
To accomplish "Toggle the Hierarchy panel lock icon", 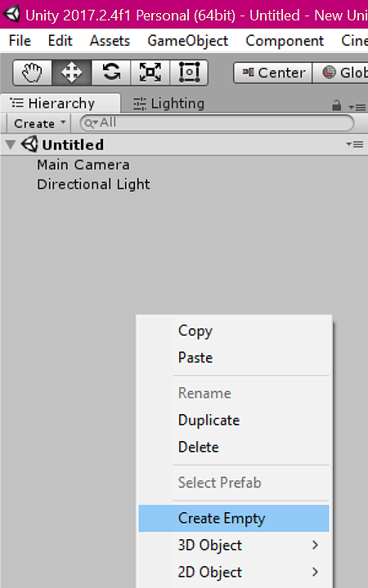I will pos(336,105).
